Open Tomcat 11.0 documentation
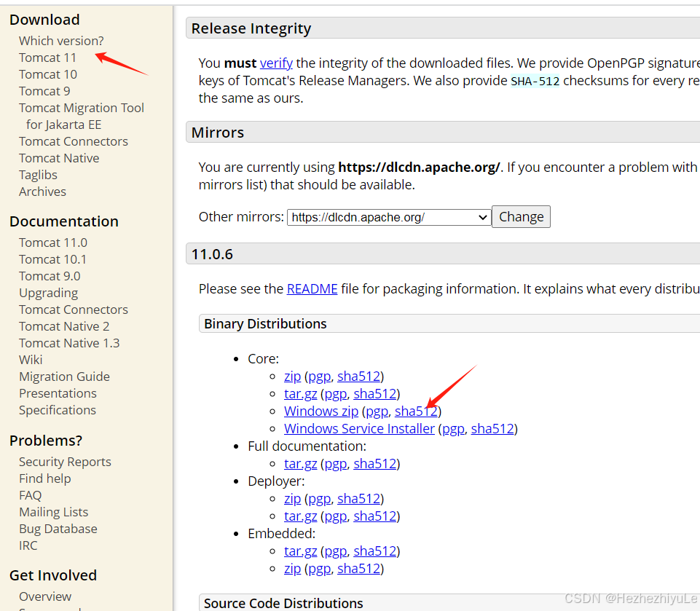The image size is (700, 611). point(53,243)
